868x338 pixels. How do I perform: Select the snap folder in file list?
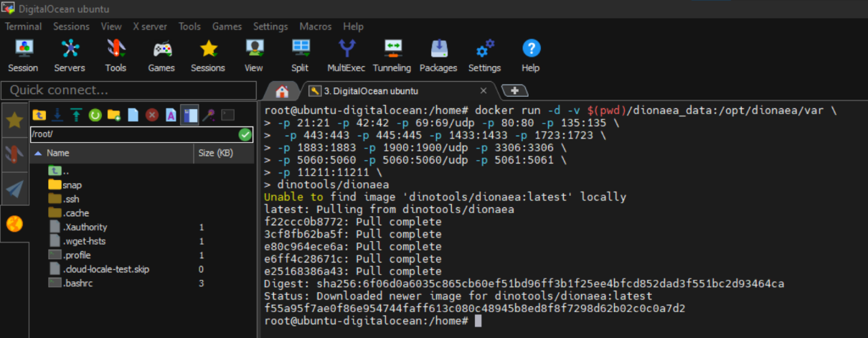pos(72,184)
